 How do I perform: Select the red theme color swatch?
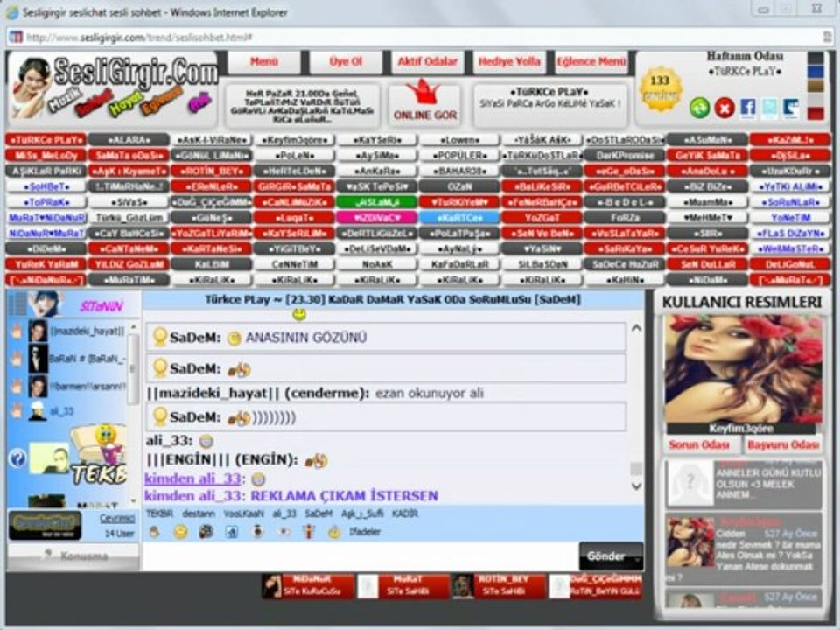click(x=815, y=114)
